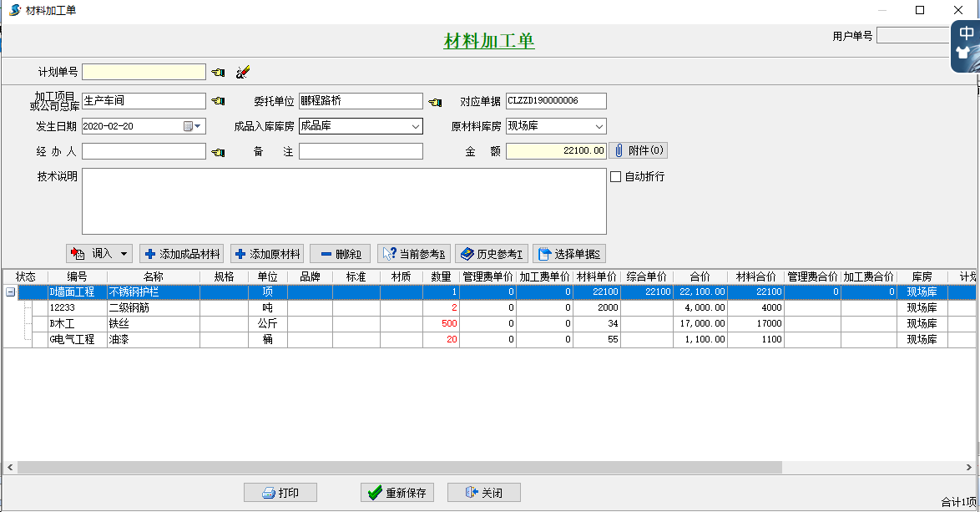Image resolution: width=980 pixels, height=512 pixels.
Task: Click the lookup hand icon beside 经办人
Action: 218,152
